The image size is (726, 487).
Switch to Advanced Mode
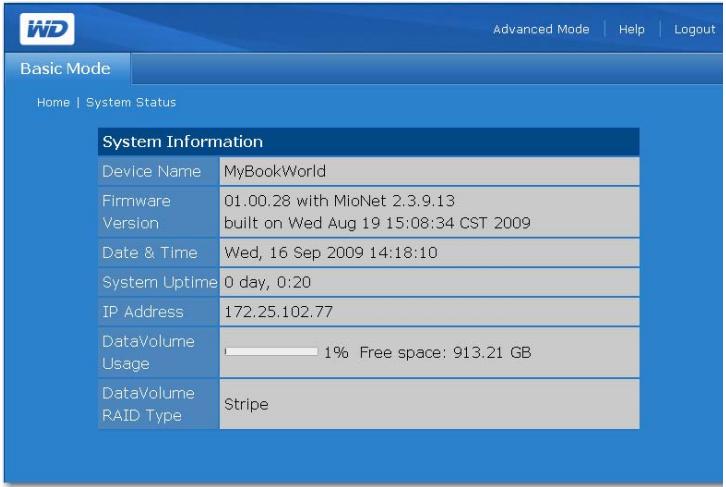pos(541,30)
